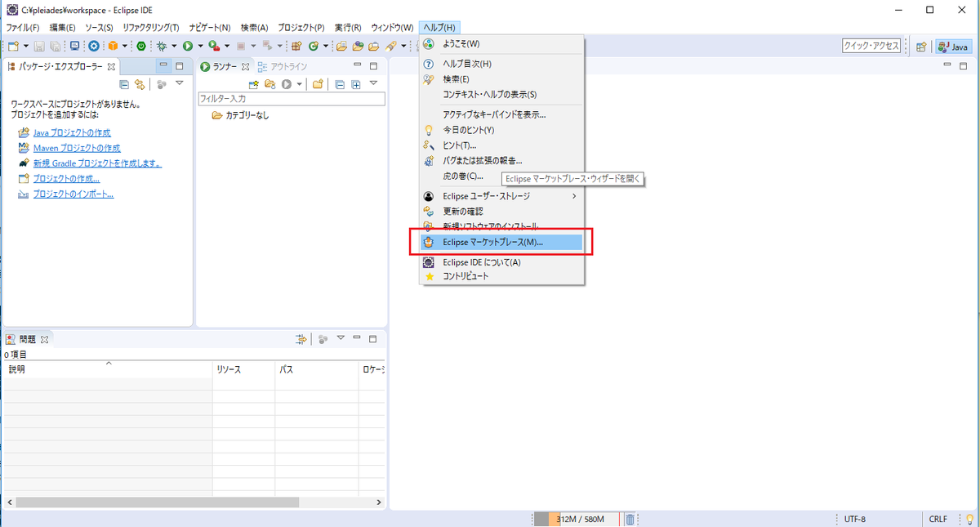
Task: Click the Open Perspective icon
Action: (920, 47)
